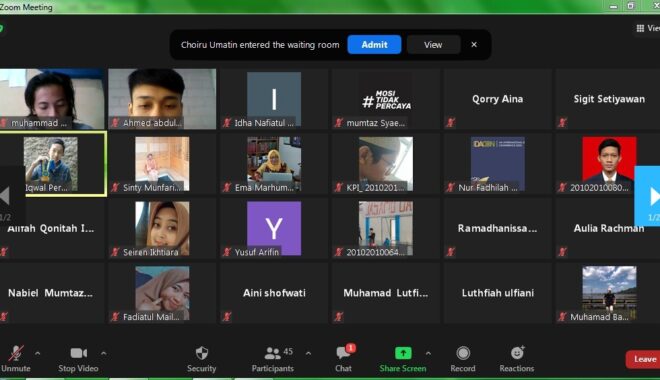Viewport: 660px width, 380px height.
Task: Select Yusuf Arifin participant tile
Action: pos(274,229)
